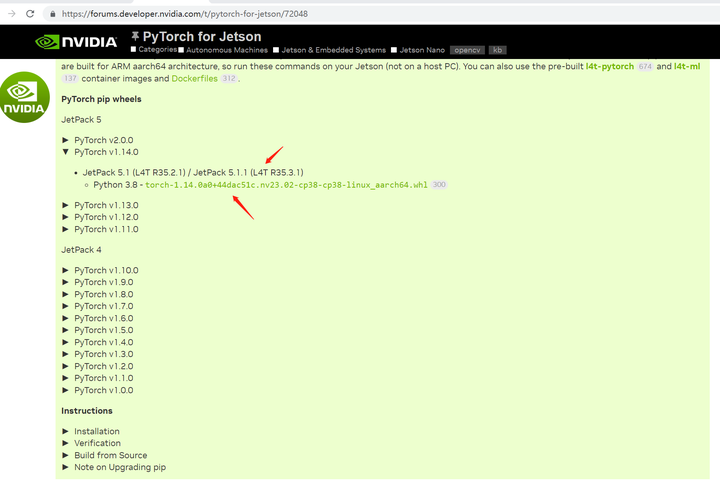Expand the PyTorch v1.8.0 section

click(98, 294)
